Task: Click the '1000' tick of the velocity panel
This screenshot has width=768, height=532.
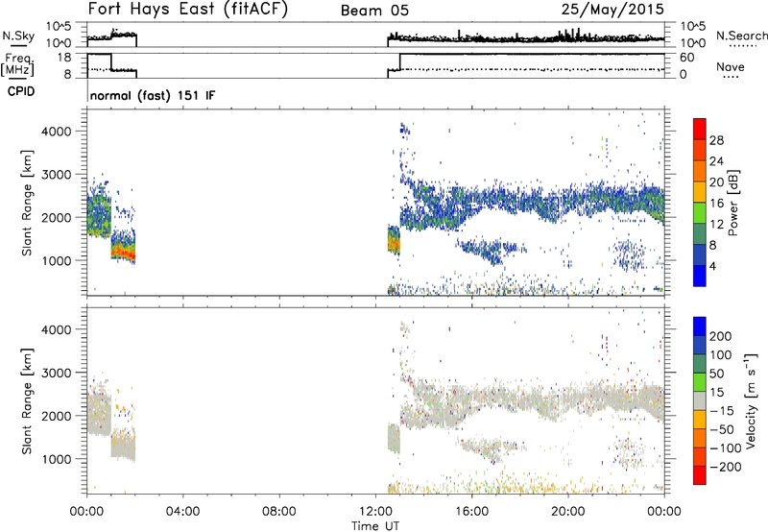Action: tap(56, 459)
